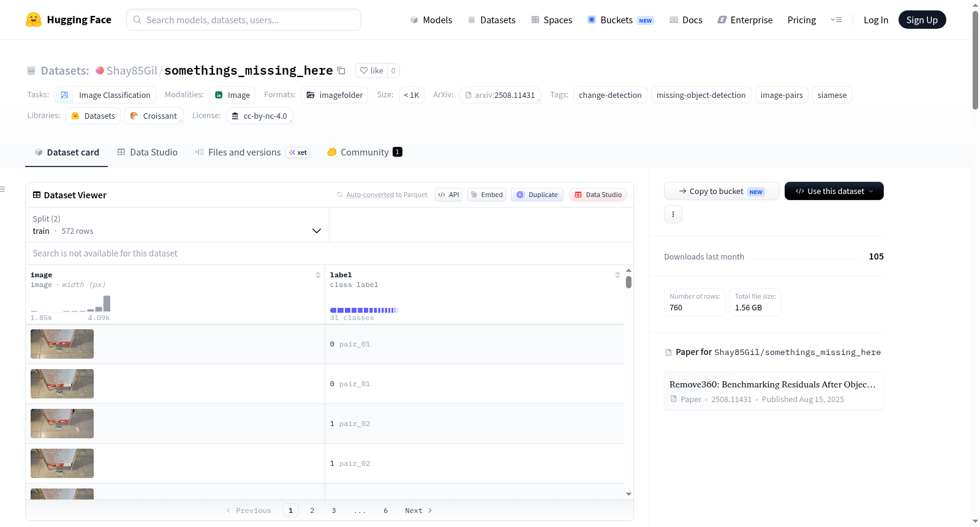This screenshot has width=980, height=527.
Task: Click the Log In link
Action: [876, 20]
